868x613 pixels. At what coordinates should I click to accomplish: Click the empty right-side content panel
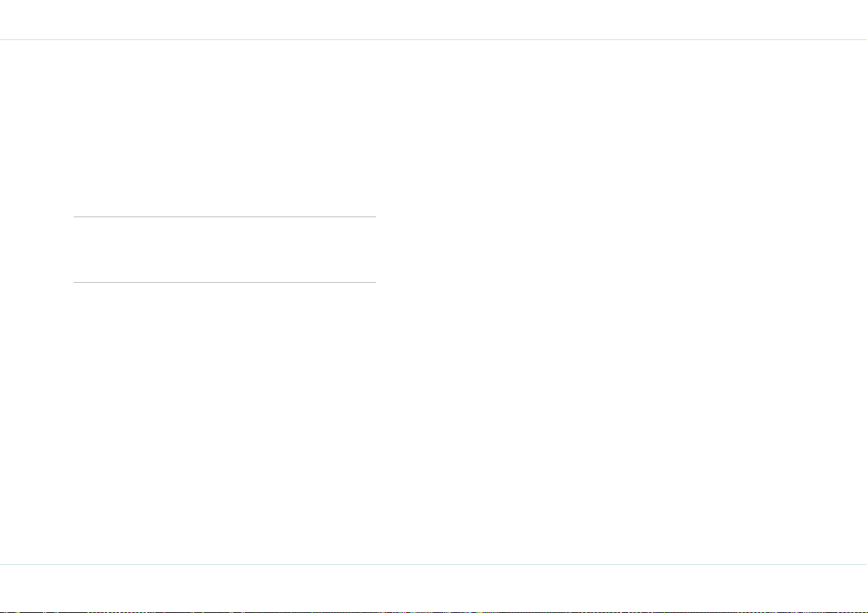tap(622, 302)
